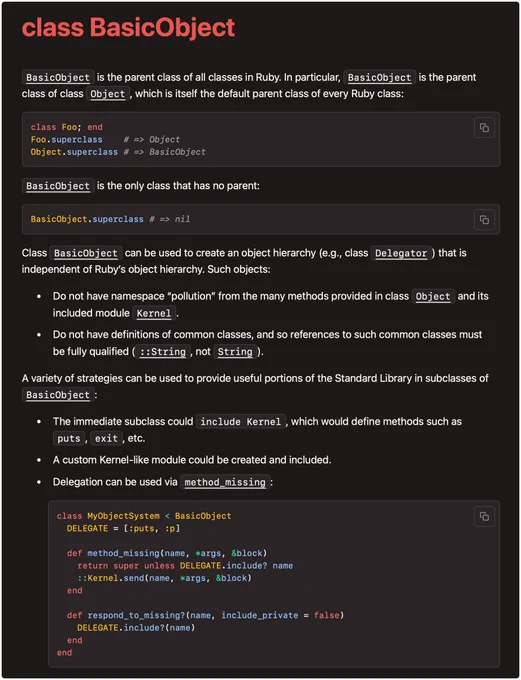Click 'BasicObject.superclass # => nil' line
Image resolution: width=521 pixels, height=680 pixels.
[110, 219]
